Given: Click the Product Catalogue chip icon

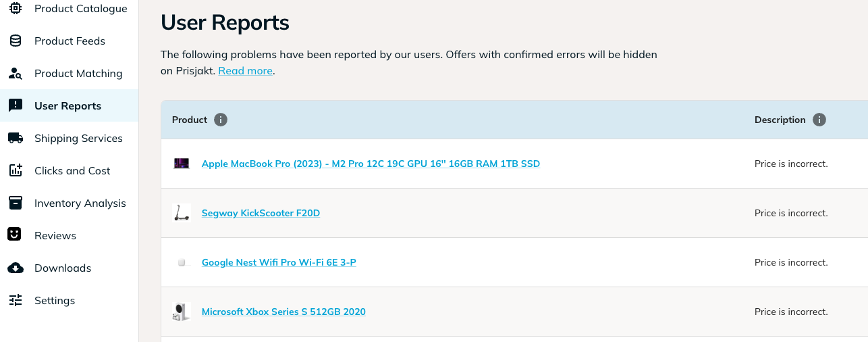Looking at the screenshot, I should [x=16, y=9].
